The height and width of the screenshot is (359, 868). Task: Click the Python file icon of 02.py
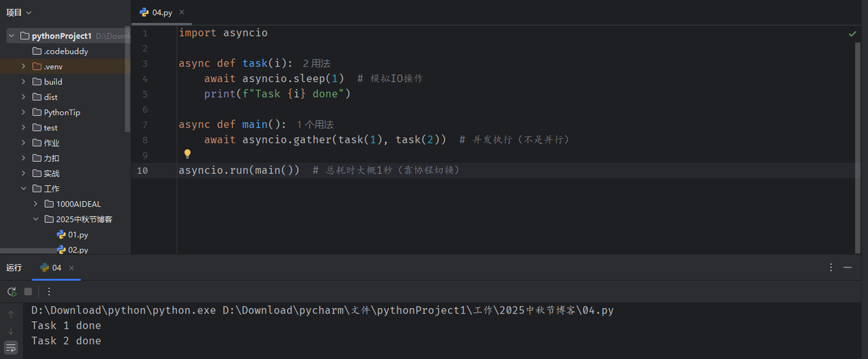click(61, 250)
